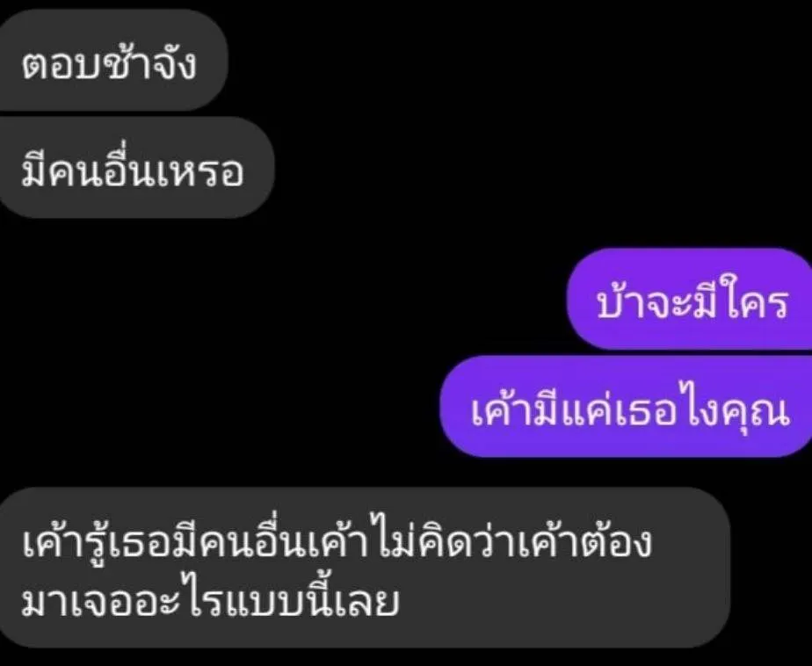Tap the "ตอบช้าจัง" message bubble
812x666 pixels.
pos(112,60)
